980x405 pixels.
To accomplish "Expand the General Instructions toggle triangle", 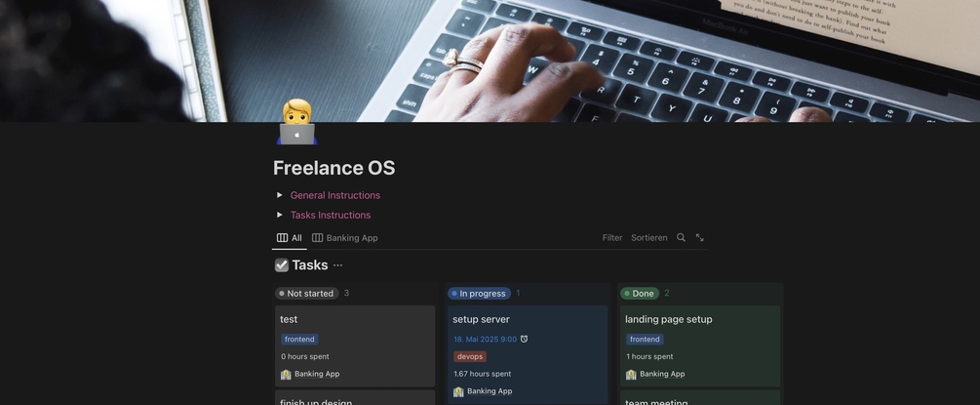I will click(280, 195).
